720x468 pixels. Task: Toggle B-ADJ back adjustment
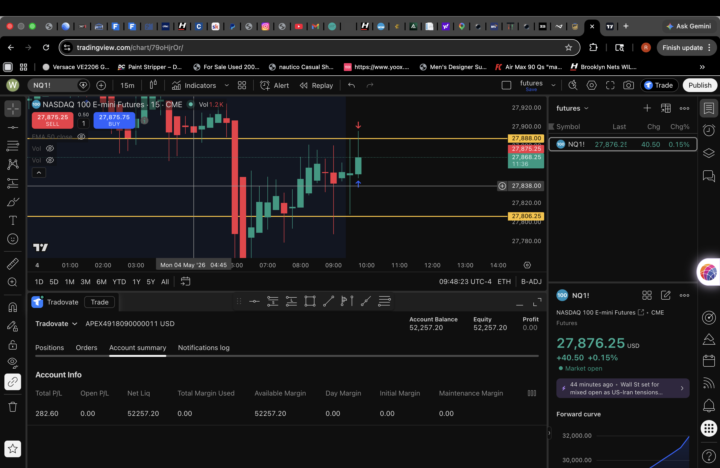tap(531, 282)
